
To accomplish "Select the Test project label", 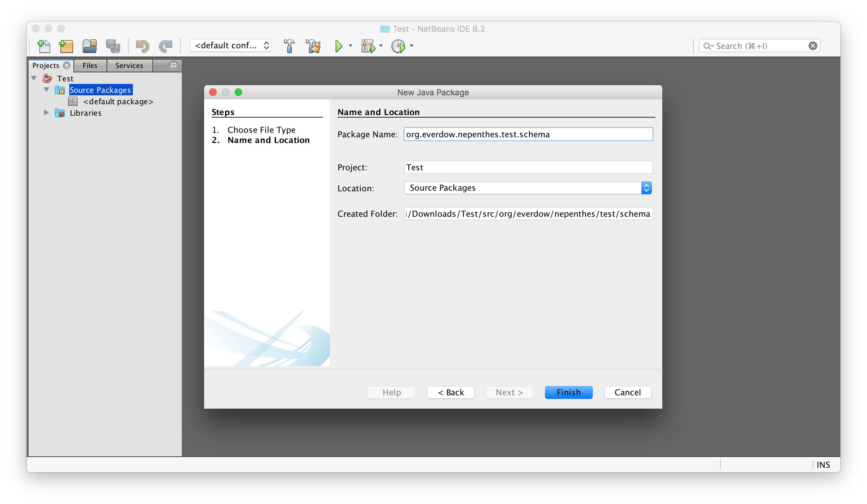I will (65, 78).
